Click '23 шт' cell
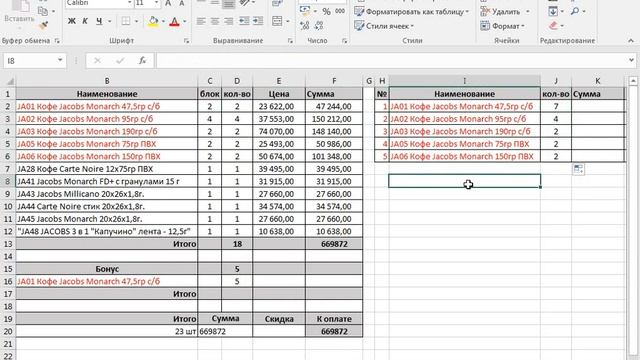This screenshot has height=360, width=640. tap(107, 331)
